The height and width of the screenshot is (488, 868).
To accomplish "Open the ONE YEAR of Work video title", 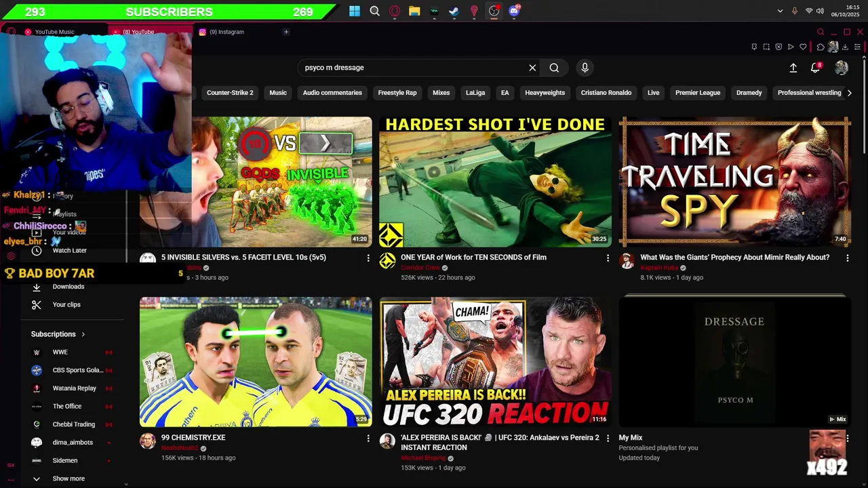I will [x=473, y=258].
